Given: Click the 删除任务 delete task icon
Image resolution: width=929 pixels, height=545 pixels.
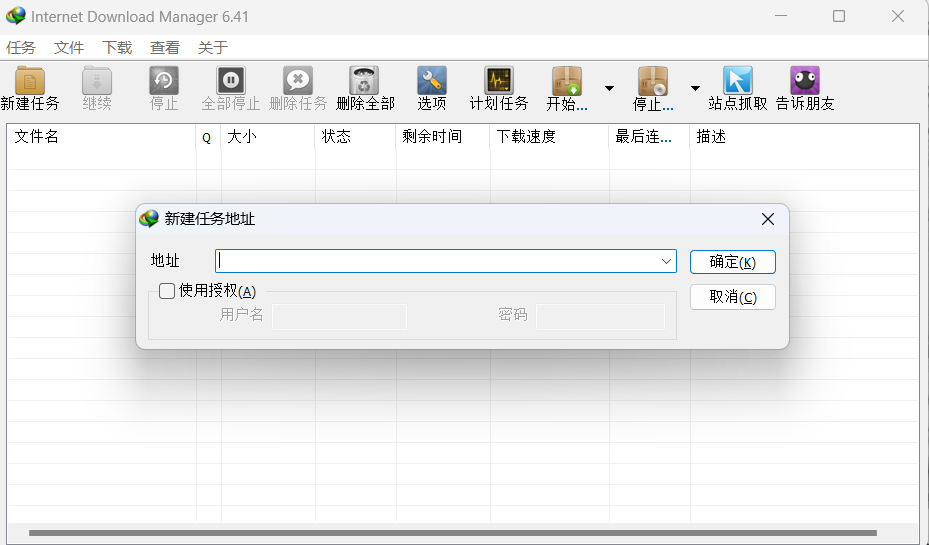Looking at the screenshot, I should 298,81.
